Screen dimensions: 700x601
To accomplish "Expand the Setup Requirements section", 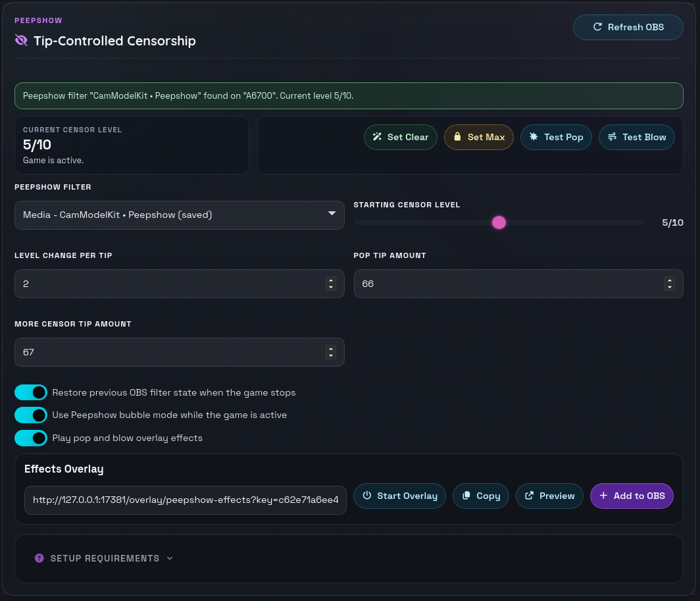I will 105,558.
